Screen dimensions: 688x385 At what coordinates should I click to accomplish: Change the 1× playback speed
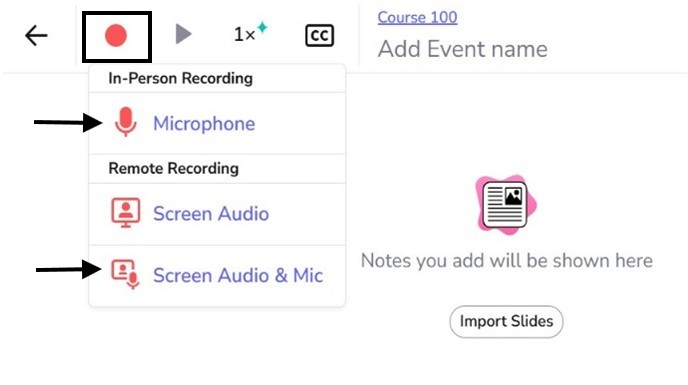[251, 32]
